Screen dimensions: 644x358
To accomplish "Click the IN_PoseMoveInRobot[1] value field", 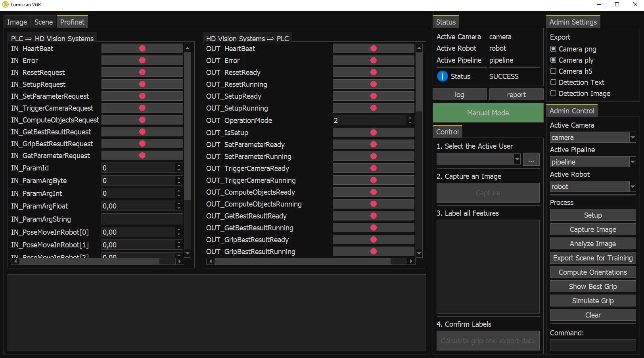I will click(139, 245).
